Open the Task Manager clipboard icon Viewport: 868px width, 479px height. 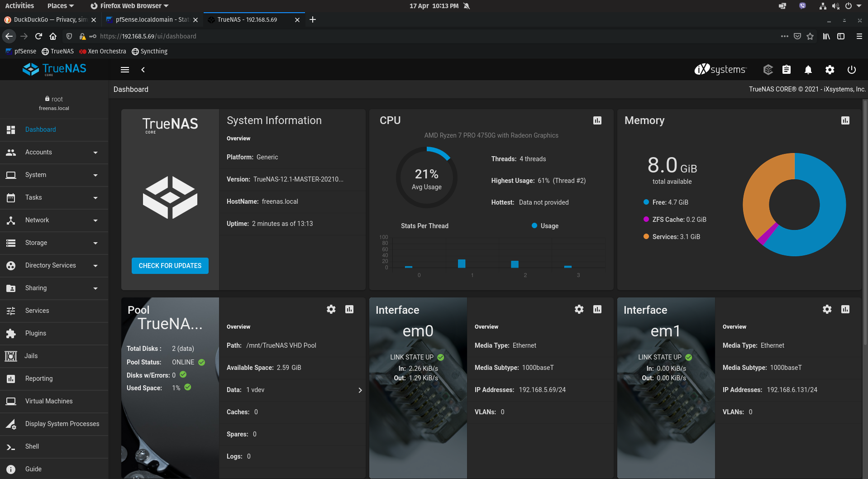point(787,70)
